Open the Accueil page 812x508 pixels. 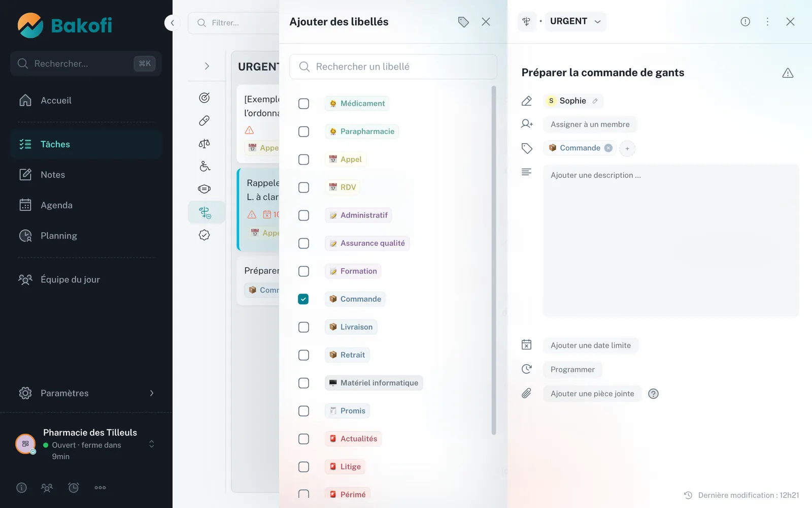click(x=86, y=101)
